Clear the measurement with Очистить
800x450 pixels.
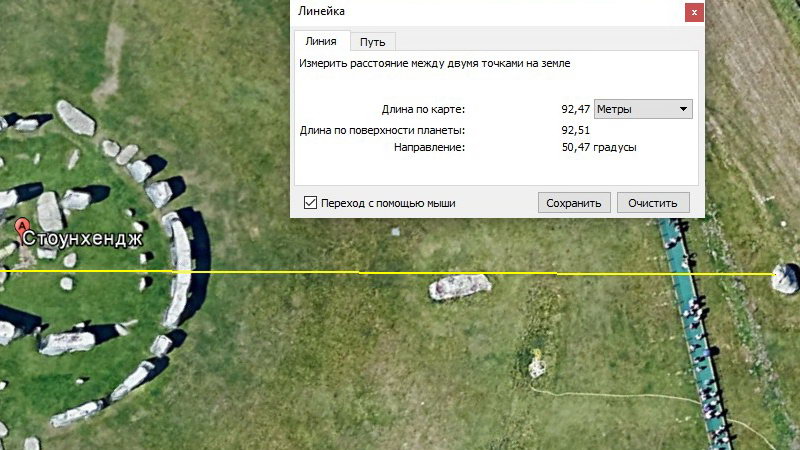653,202
